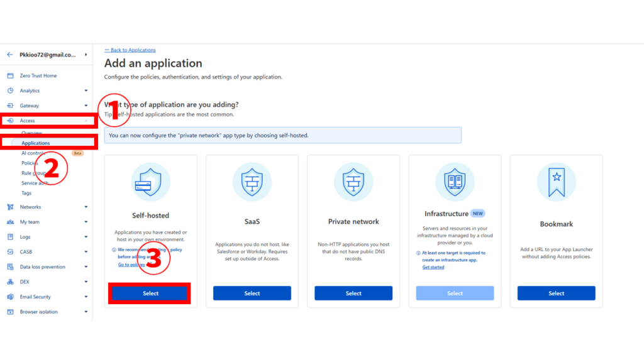644x362 pixels.
Task: Click the Back to Applications link
Action: [130, 50]
